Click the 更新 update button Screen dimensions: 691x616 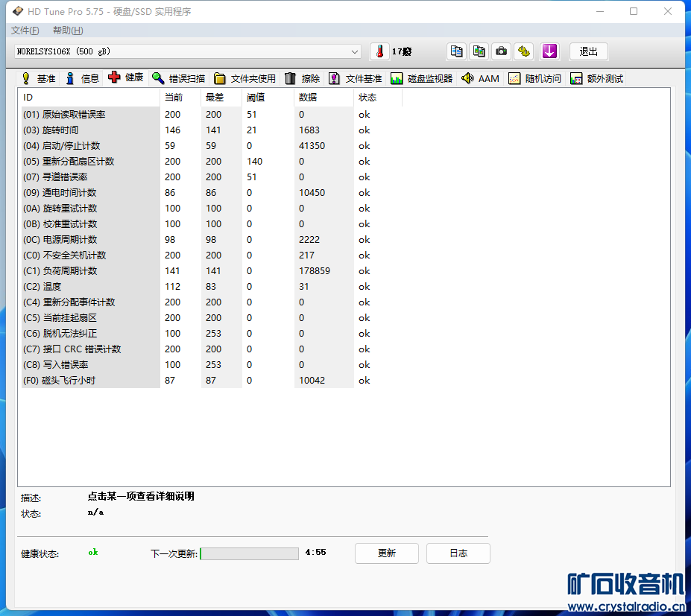pyautogui.click(x=386, y=553)
